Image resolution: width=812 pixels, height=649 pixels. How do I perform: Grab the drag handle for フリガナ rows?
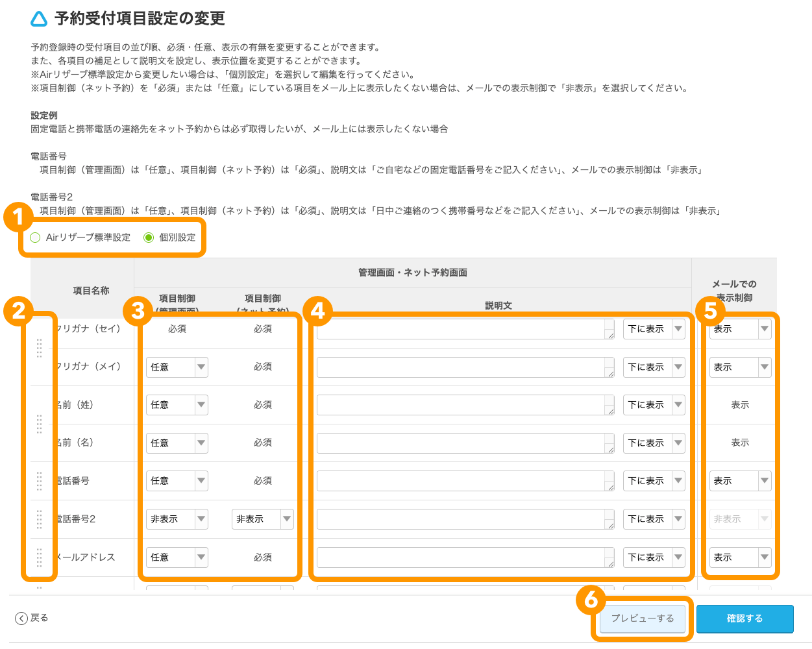39,348
